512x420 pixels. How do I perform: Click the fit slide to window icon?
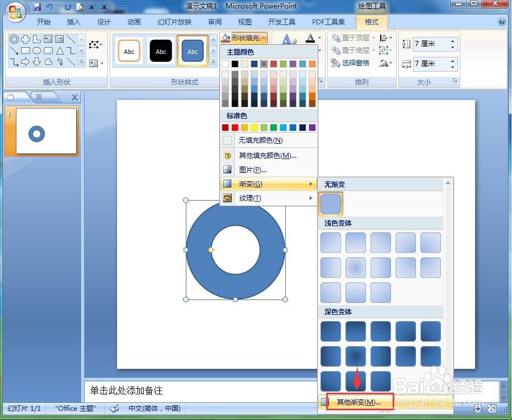(492, 408)
